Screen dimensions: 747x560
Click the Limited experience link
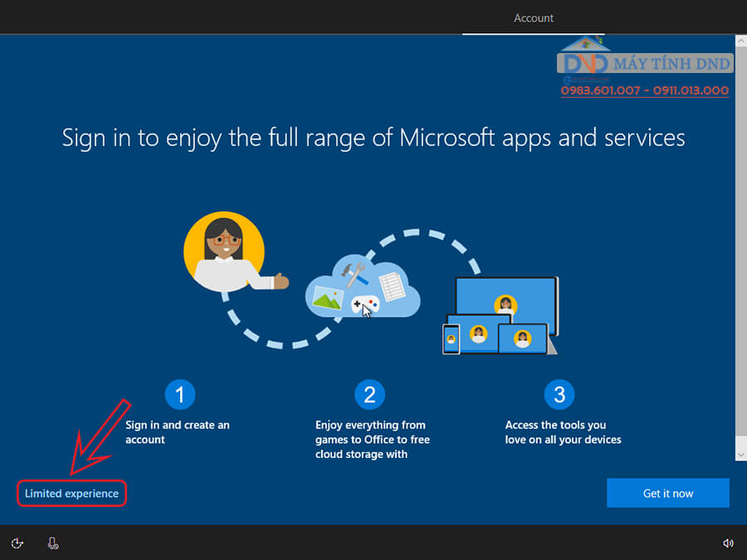click(x=71, y=494)
